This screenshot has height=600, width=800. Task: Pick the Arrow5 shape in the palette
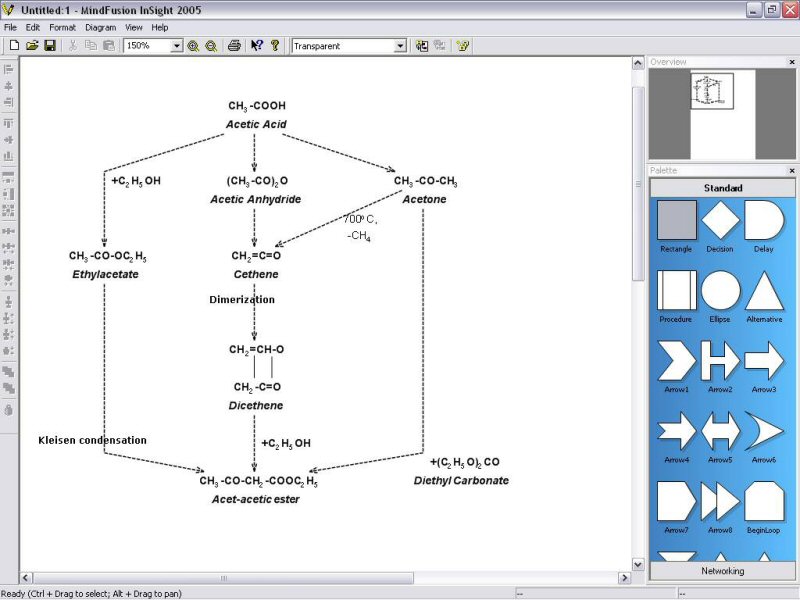point(720,430)
